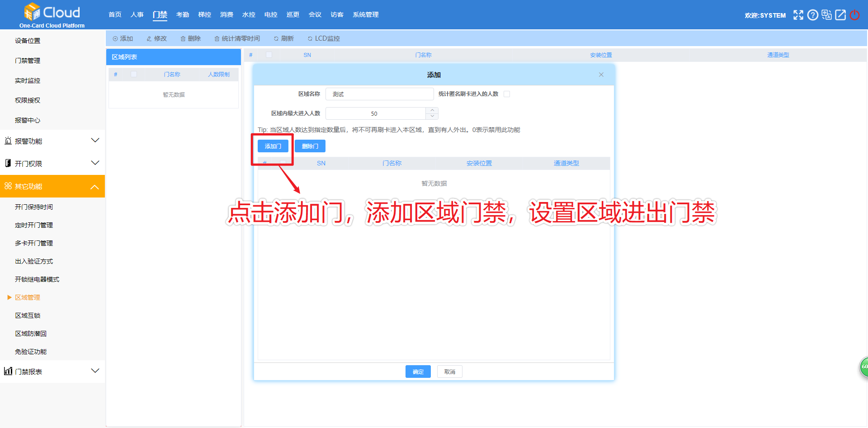Toggle select-all checkbox in 区域列表 header
Image resolution: width=868 pixels, height=428 pixels.
coord(134,74)
